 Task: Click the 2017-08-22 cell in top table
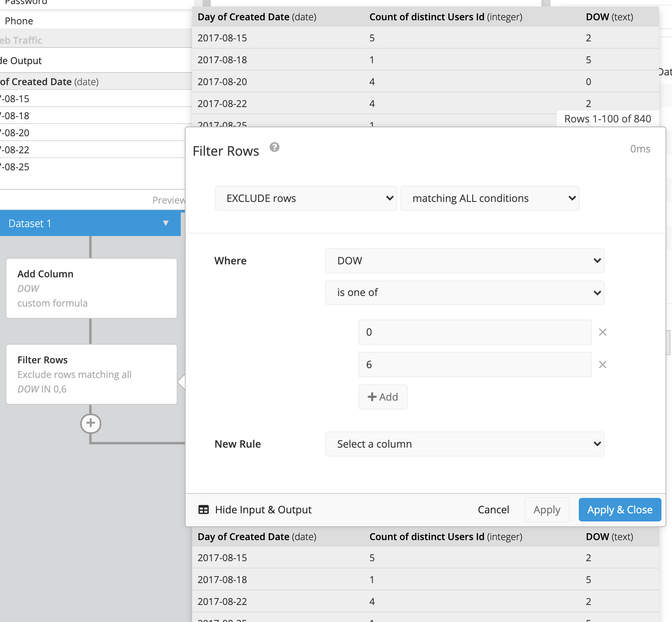222,104
